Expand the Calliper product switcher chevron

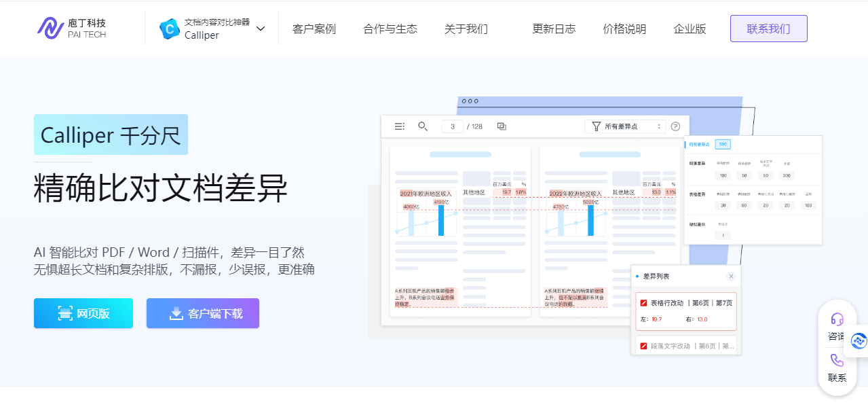(261, 29)
